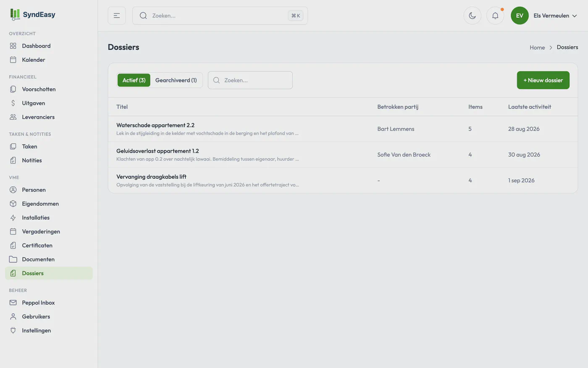Screen dimensions: 588x368
Task: Switch to the Actief (3) tab
Action: click(134, 80)
